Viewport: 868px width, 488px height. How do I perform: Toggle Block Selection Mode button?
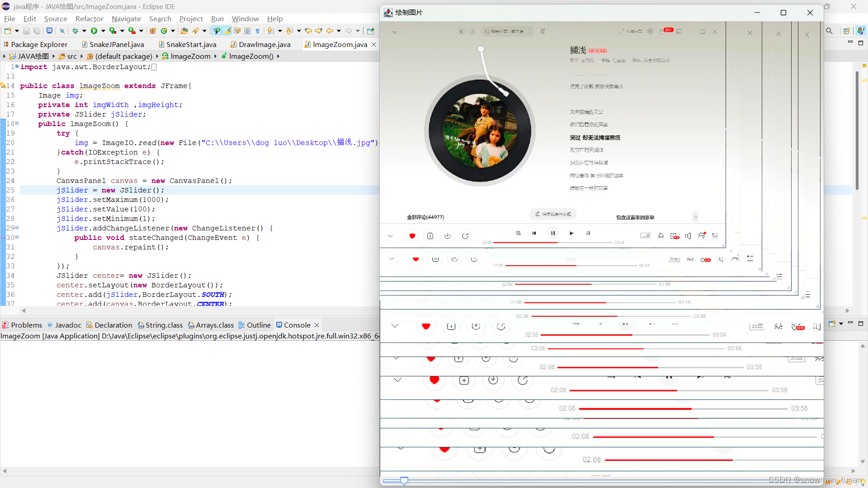[x=247, y=31]
